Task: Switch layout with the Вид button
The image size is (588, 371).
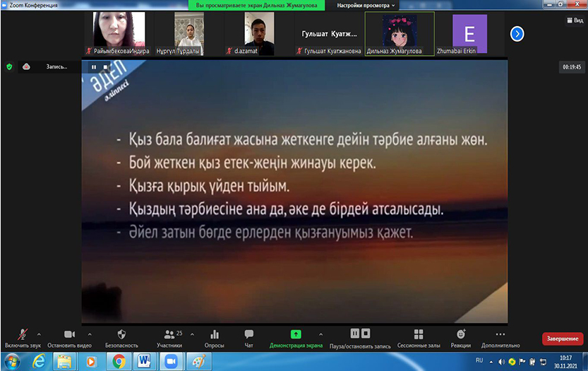Action: (573, 21)
